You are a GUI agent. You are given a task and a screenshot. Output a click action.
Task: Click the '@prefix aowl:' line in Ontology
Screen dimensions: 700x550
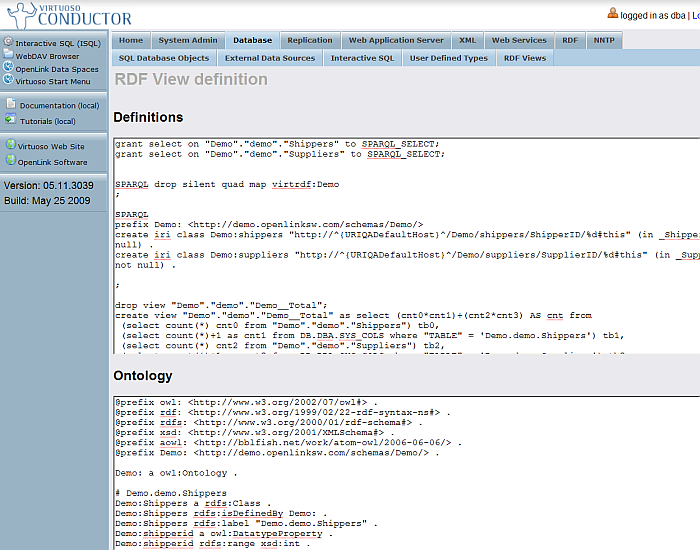(288, 443)
